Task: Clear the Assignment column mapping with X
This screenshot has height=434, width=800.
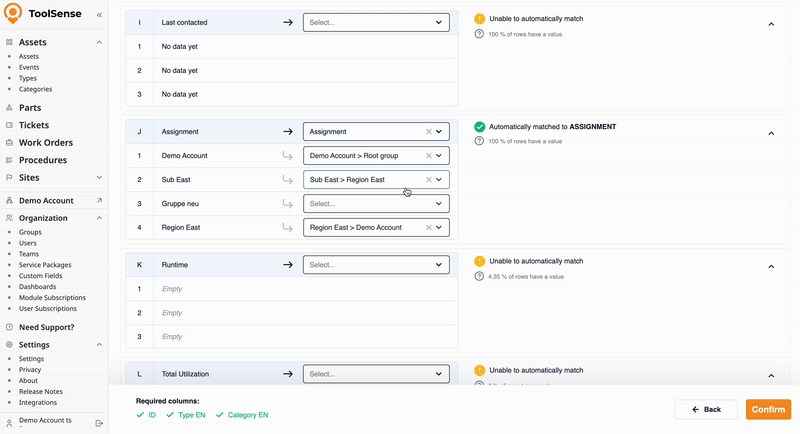Action: pos(429,131)
